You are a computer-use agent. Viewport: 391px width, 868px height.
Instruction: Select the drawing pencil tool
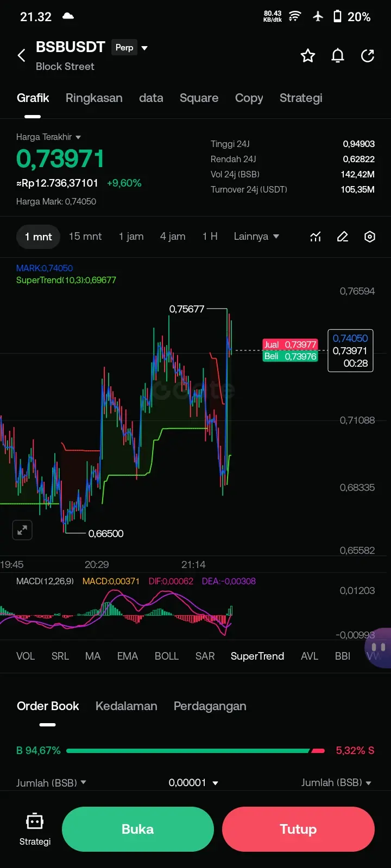(x=343, y=237)
